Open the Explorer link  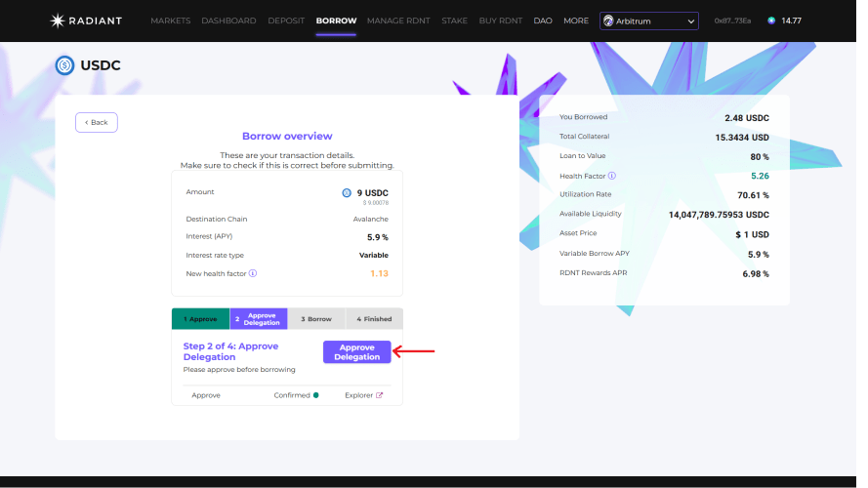(363, 395)
